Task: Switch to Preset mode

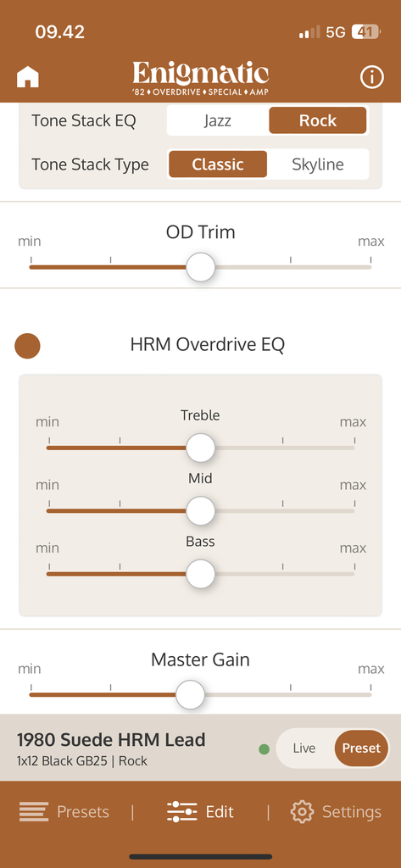Action: point(361,748)
